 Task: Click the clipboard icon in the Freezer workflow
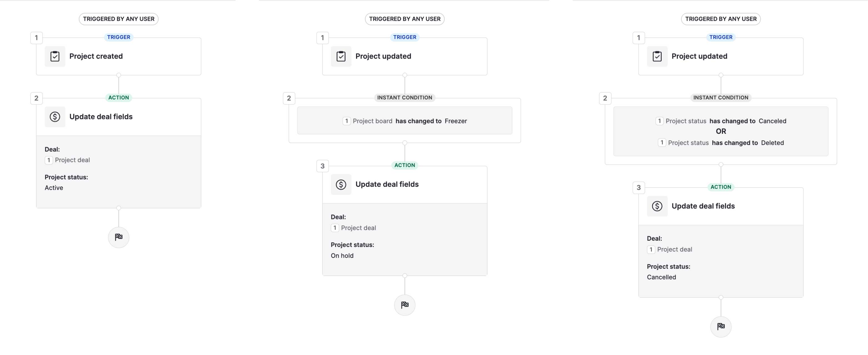[x=341, y=56]
